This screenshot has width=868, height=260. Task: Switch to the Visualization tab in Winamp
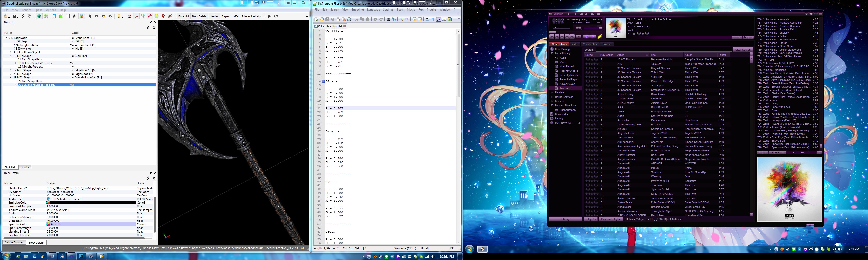590,44
